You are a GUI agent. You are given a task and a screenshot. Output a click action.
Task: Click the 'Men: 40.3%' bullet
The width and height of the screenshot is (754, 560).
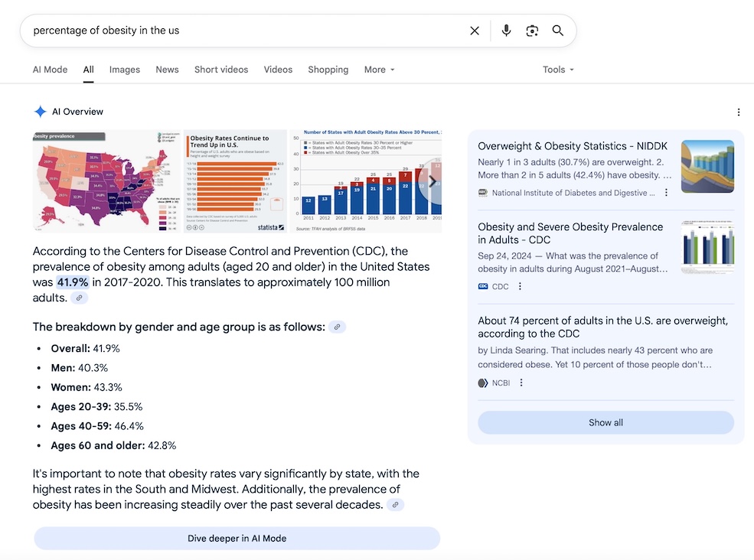tap(80, 368)
